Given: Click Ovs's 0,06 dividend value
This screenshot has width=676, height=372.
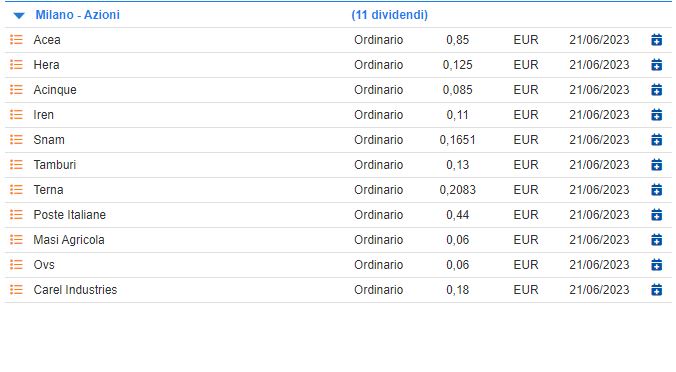Looking at the screenshot, I should pos(457,265).
